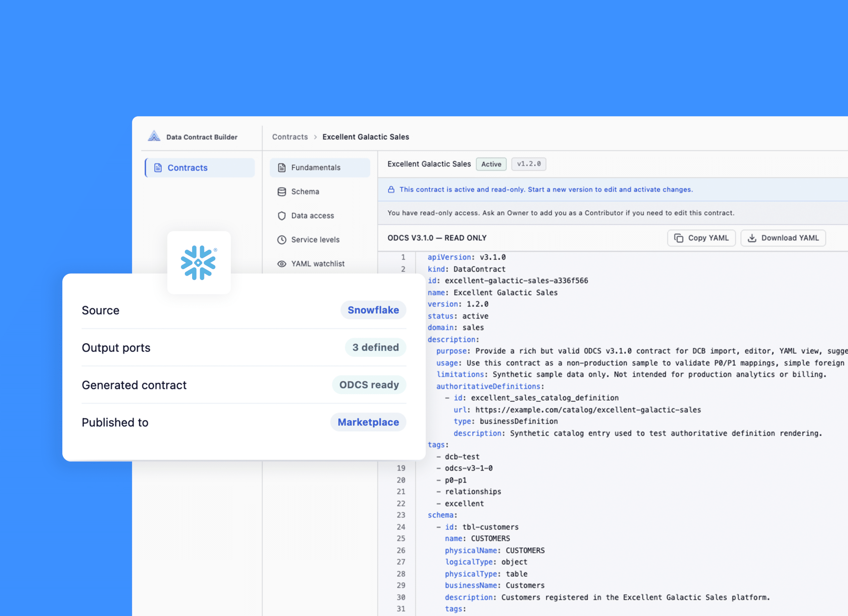This screenshot has height=616, width=848.
Task: Click the Snowflake logo tile
Action: [x=199, y=262]
